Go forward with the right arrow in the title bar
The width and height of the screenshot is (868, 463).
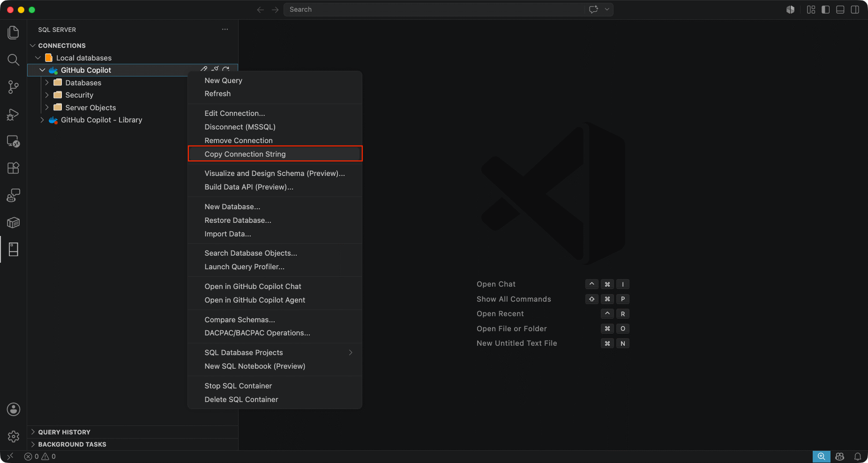click(x=275, y=9)
